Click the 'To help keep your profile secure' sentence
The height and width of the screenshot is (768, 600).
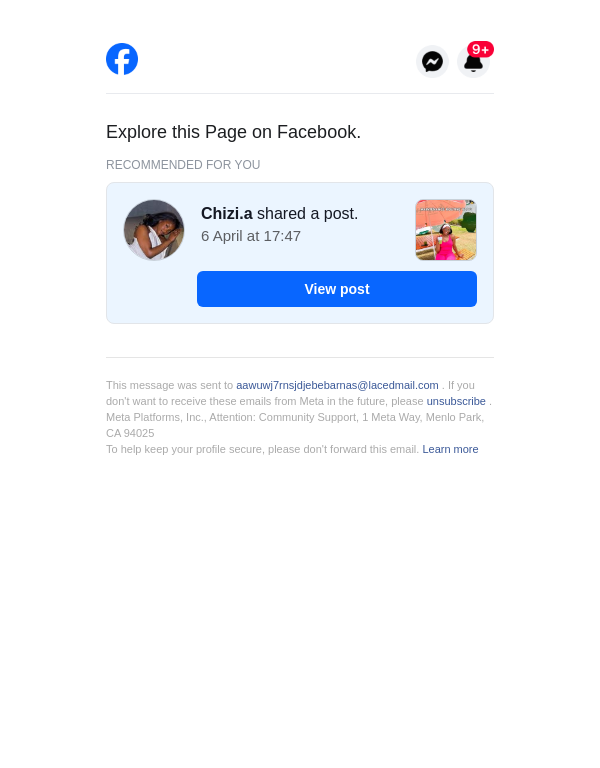point(263,449)
